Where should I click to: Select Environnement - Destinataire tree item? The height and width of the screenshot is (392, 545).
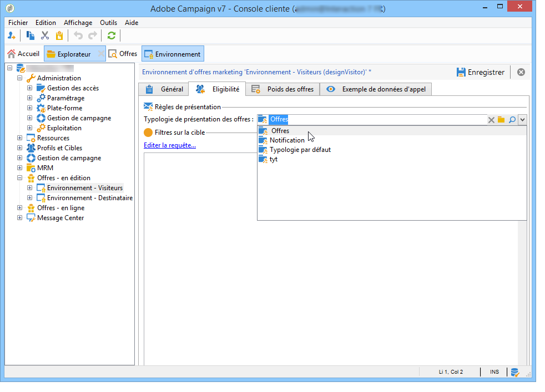90,198
